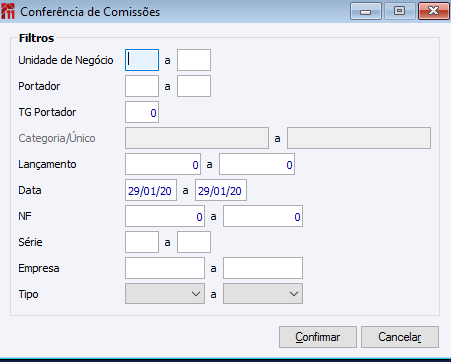The width and height of the screenshot is (451, 362).
Task: Minimize the Conferência de Comissões window
Action: (366, 11)
